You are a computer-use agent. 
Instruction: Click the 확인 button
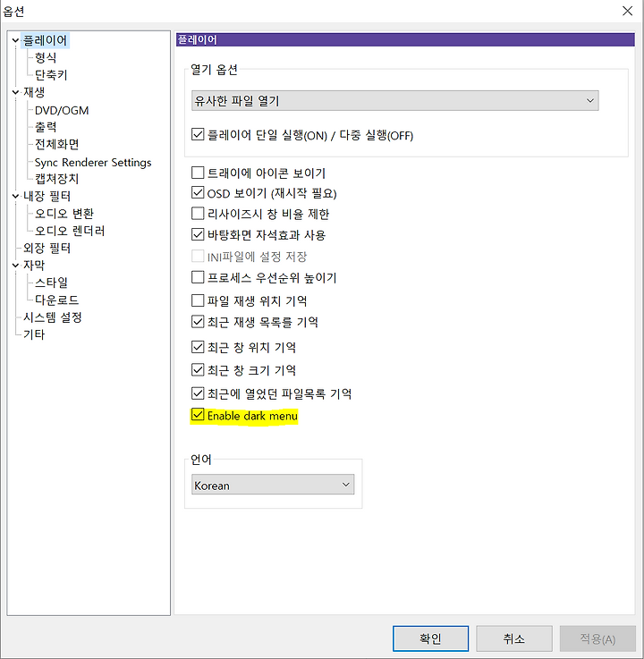(430, 638)
